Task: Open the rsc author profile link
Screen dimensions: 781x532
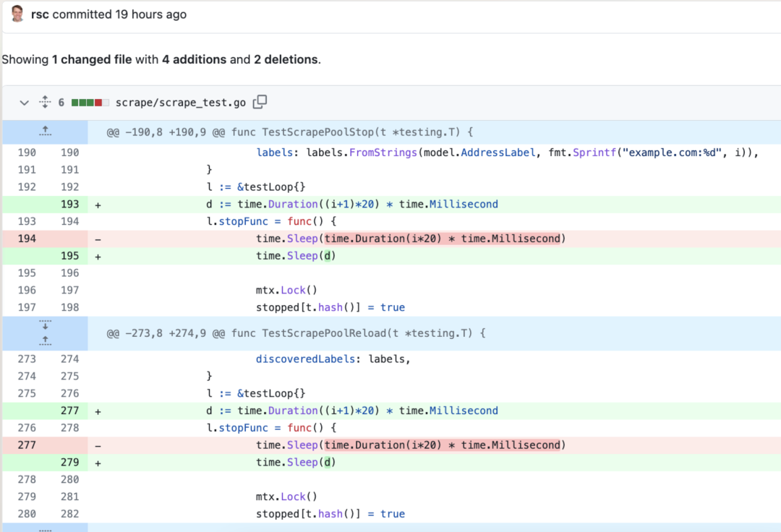Action: (40, 14)
